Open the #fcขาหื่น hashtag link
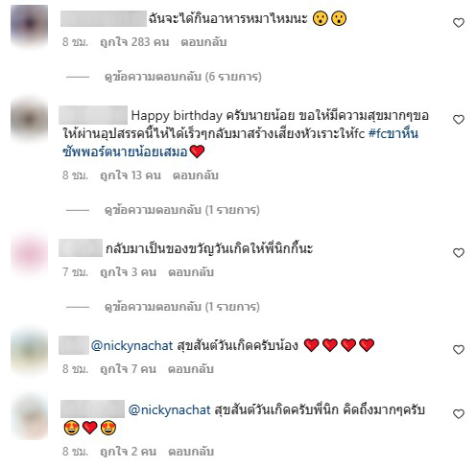The height and width of the screenshot is (467, 476). 393,133
